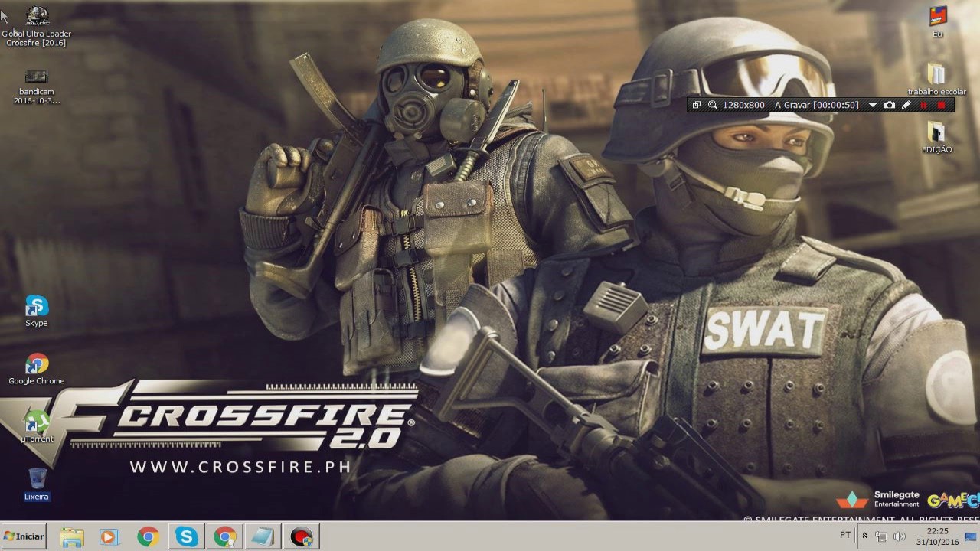The width and height of the screenshot is (980, 551).
Task: Open the uTorrent desktop shortcut
Action: coord(36,427)
